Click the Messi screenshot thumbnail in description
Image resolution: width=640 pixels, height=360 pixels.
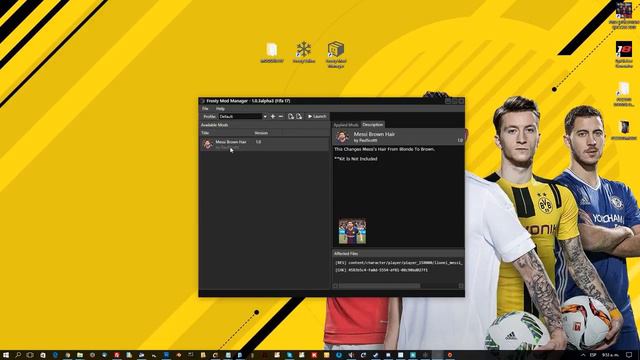[x=352, y=231]
